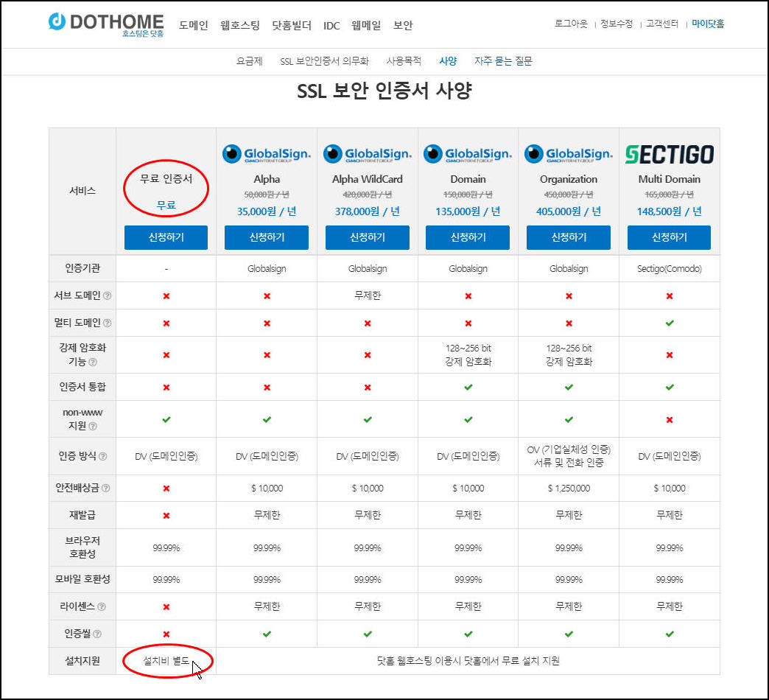This screenshot has height=700, width=769.
Task: Show help for 멀티 도메인
Action: [x=107, y=323]
